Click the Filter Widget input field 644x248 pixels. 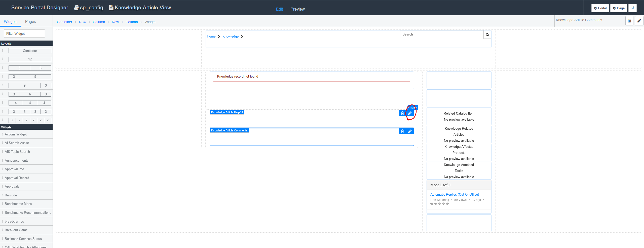pos(24,34)
